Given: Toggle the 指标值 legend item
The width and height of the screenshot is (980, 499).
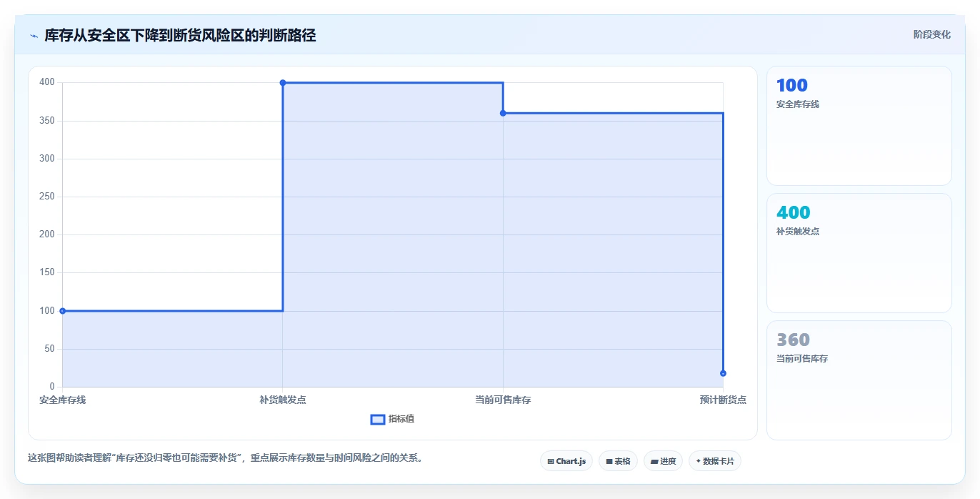Looking at the screenshot, I should [x=392, y=419].
